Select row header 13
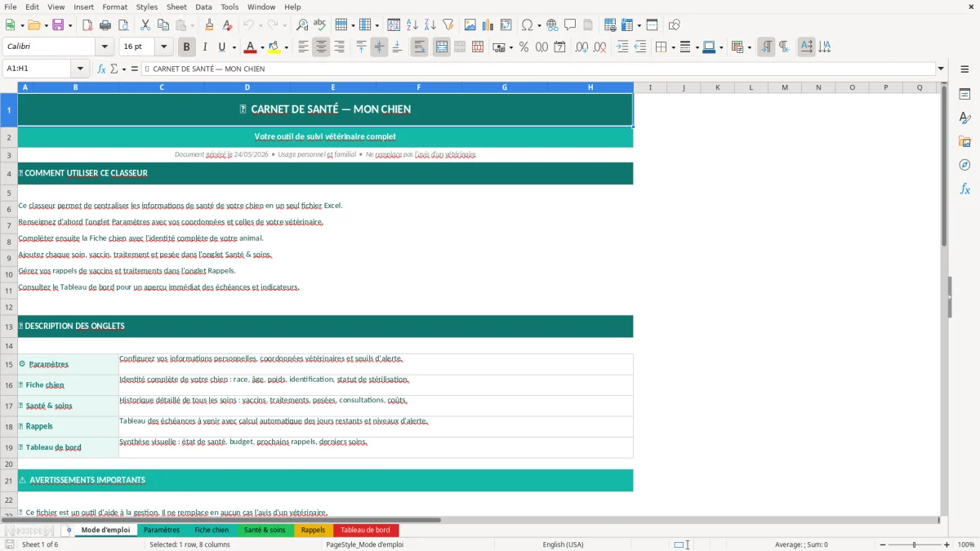The image size is (980, 551). point(8,327)
